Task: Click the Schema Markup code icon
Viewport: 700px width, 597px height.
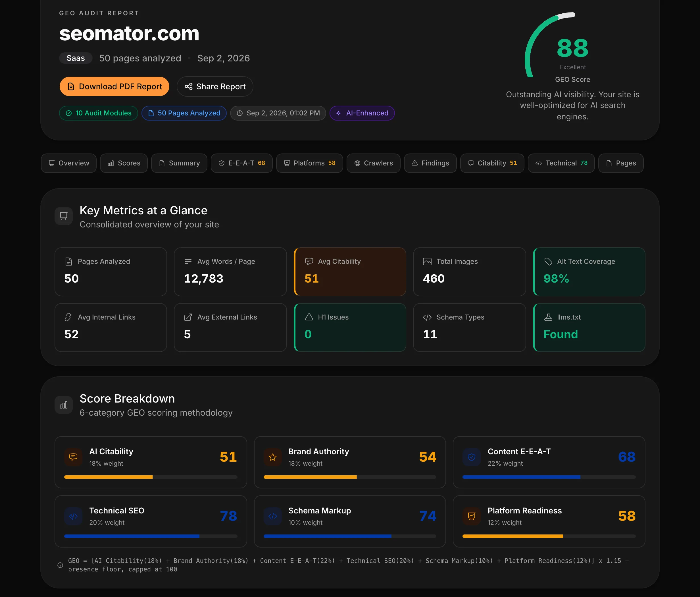Action: [273, 516]
